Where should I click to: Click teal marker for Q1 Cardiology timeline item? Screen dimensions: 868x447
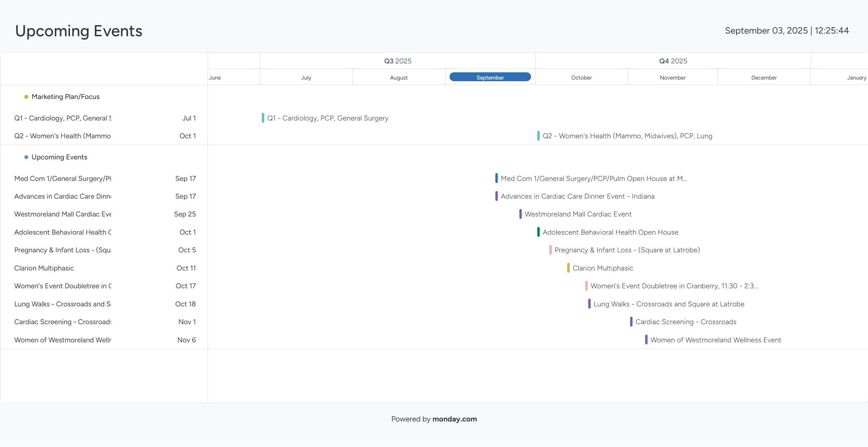point(263,118)
